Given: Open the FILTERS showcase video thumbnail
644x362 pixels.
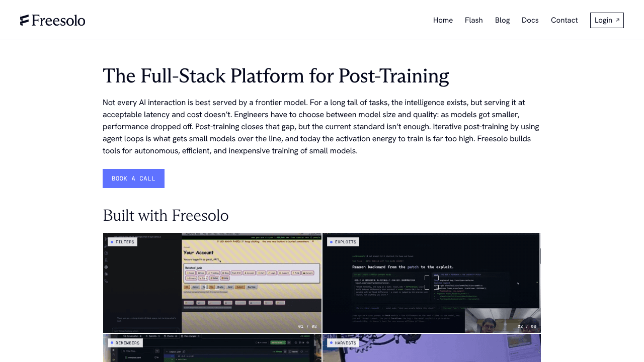Looking at the screenshot, I should coord(212,283).
